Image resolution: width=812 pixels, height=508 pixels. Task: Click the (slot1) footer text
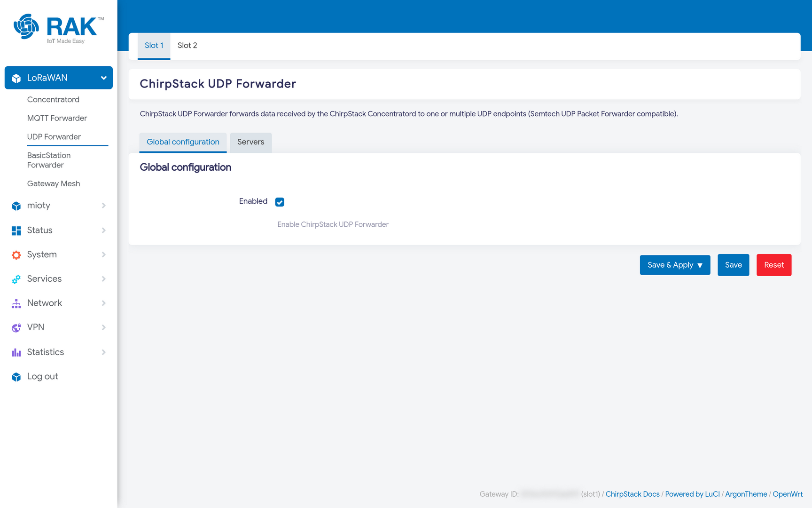(x=590, y=494)
